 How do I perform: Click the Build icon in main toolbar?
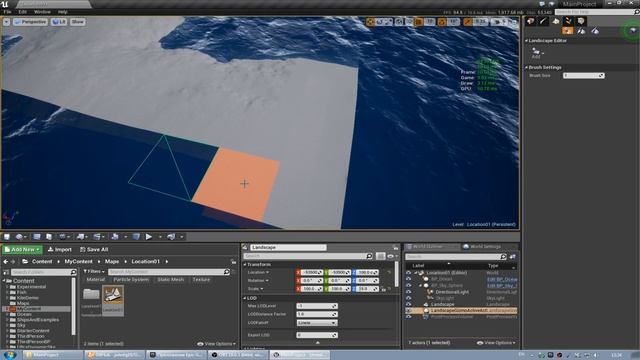coord(115,237)
